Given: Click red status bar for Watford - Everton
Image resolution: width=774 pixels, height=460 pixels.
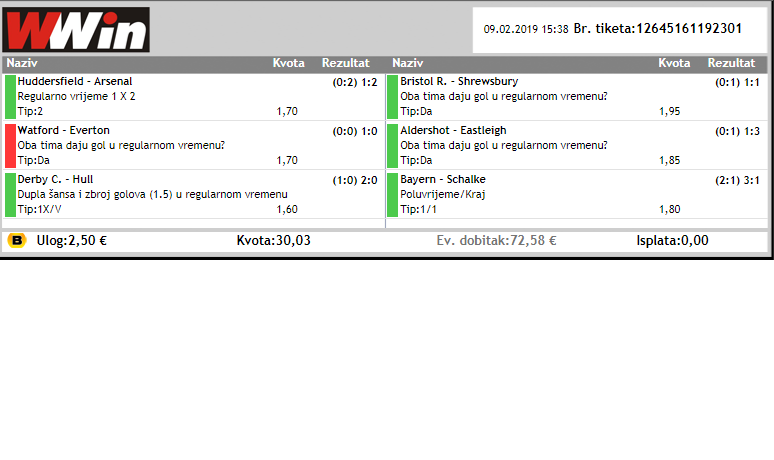Looking at the screenshot, I should (x=10, y=146).
